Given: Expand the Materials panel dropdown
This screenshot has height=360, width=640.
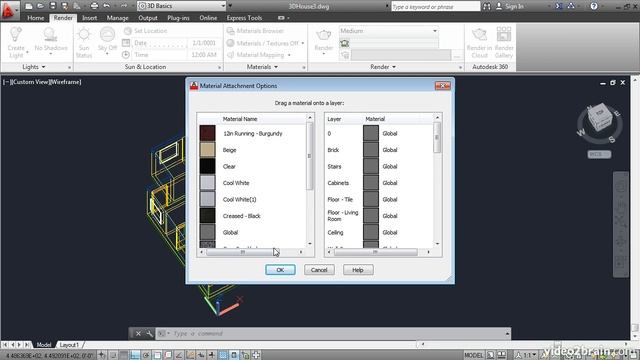Looking at the screenshot, I should (x=262, y=67).
